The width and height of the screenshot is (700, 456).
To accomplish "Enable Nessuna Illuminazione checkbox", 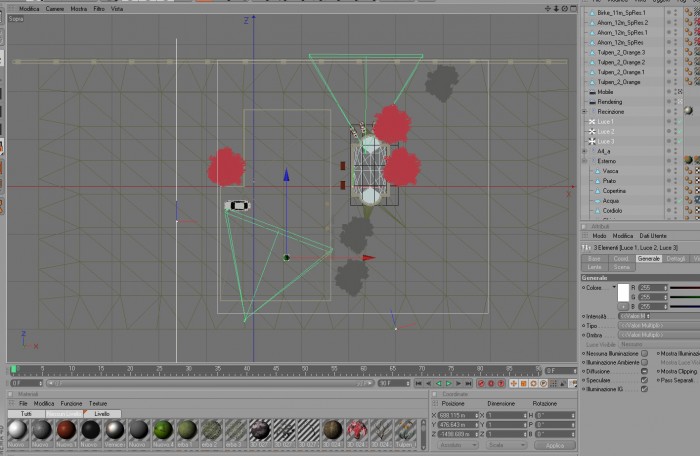I will (644, 353).
